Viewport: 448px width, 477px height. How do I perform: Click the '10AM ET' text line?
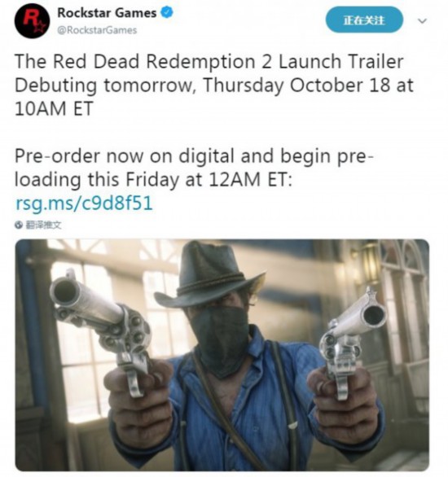pos(54,108)
